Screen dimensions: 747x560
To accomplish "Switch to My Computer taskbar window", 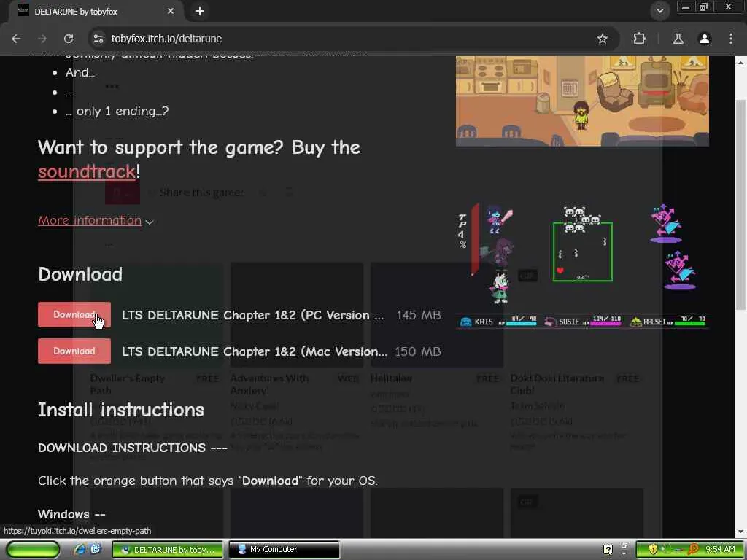I will click(x=285, y=550).
